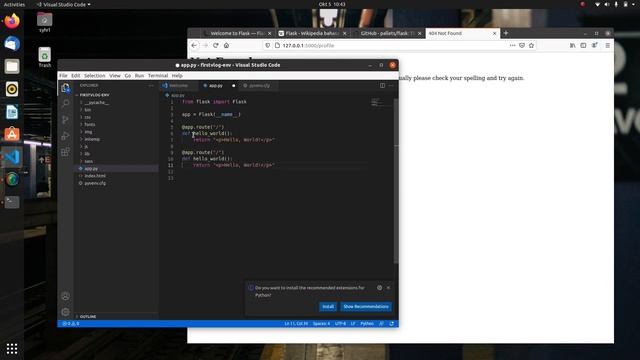Open pyvenv.cfg in the explorer

coord(95,183)
